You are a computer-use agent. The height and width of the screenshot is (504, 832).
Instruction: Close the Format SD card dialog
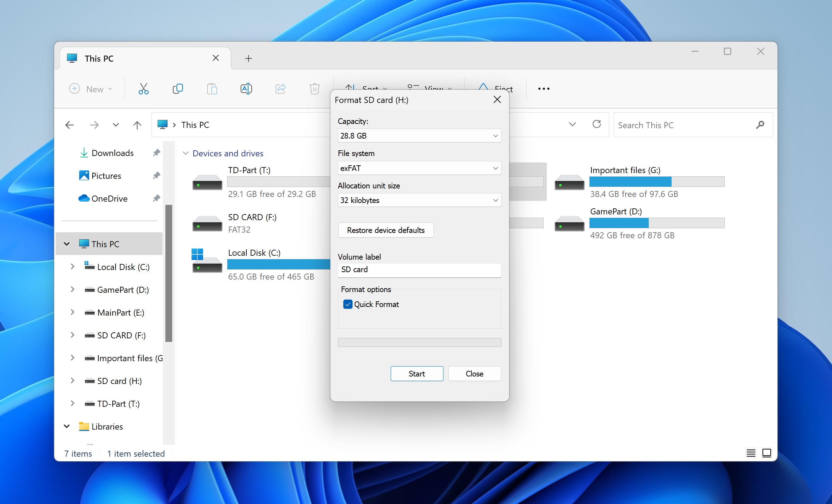click(x=497, y=100)
